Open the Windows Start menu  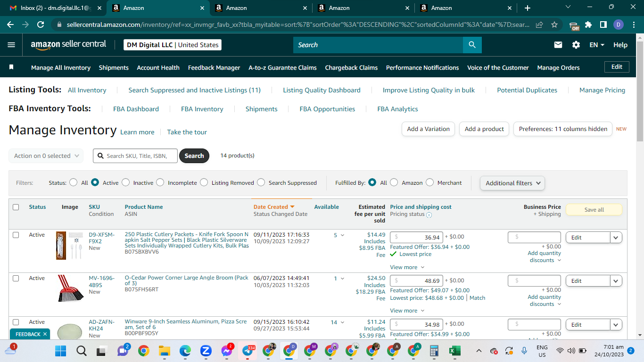pyautogui.click(x=61, y=351)
